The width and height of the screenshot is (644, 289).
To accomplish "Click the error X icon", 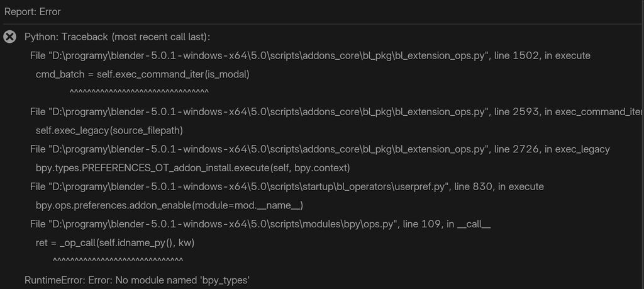I will click(10, 37).
